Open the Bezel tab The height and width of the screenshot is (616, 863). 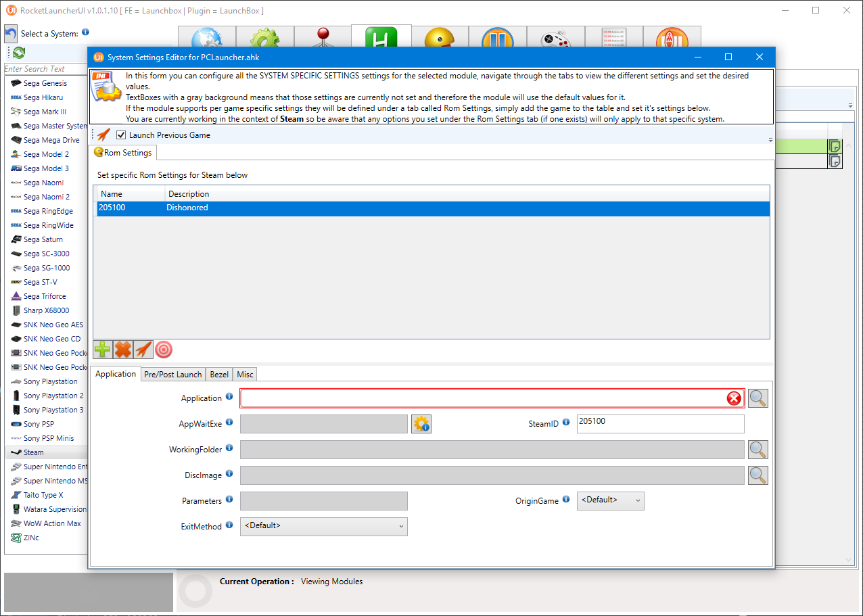tap(219, 375)
